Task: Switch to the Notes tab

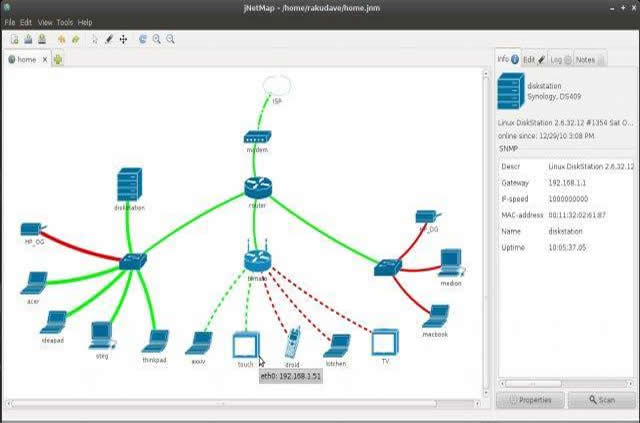Action: [x=585, y=59]
